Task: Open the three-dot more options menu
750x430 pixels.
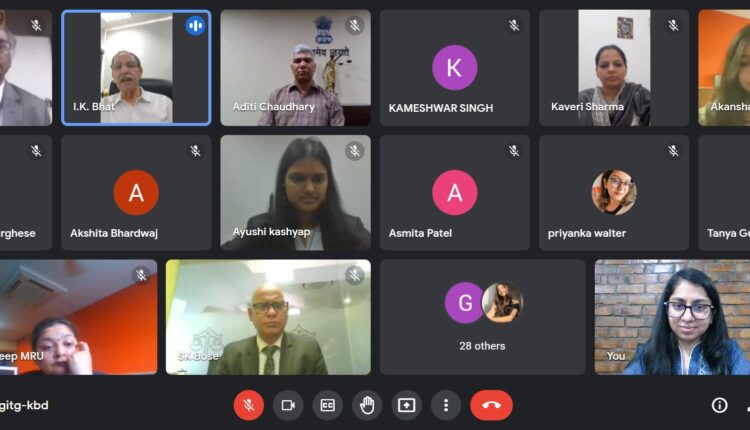Action: (x=446, y=405)
